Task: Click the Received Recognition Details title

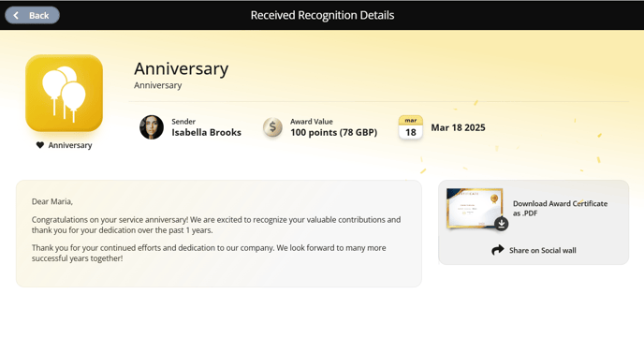Action: [x=322, y=15]
